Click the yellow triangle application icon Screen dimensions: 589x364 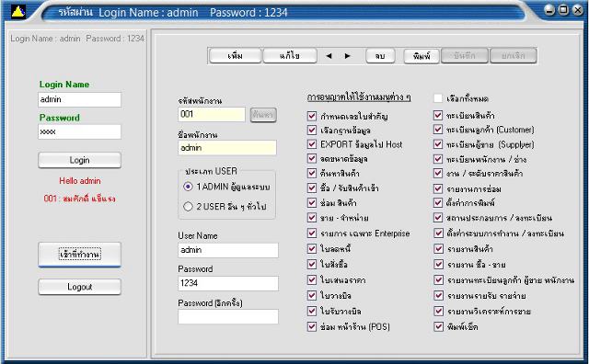pyautogui.click(x=17, y=12)
